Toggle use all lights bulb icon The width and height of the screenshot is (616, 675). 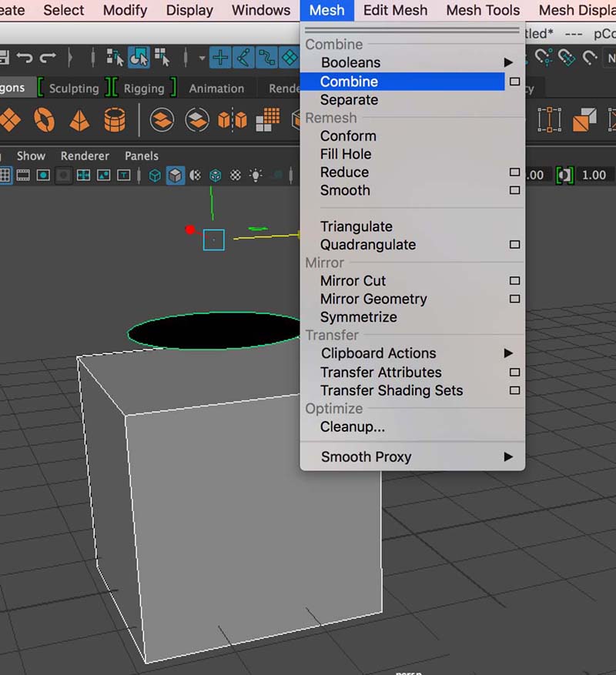(256, 175)
